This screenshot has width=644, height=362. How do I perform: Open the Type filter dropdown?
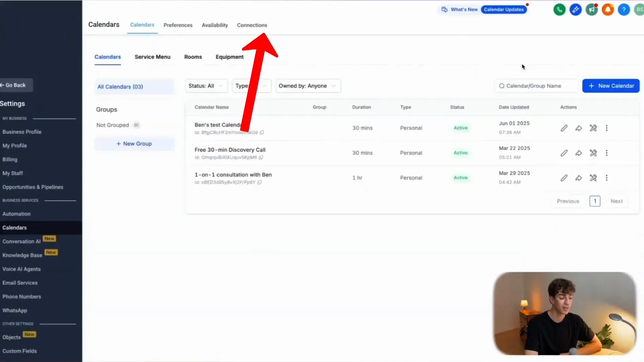(251, 86)
